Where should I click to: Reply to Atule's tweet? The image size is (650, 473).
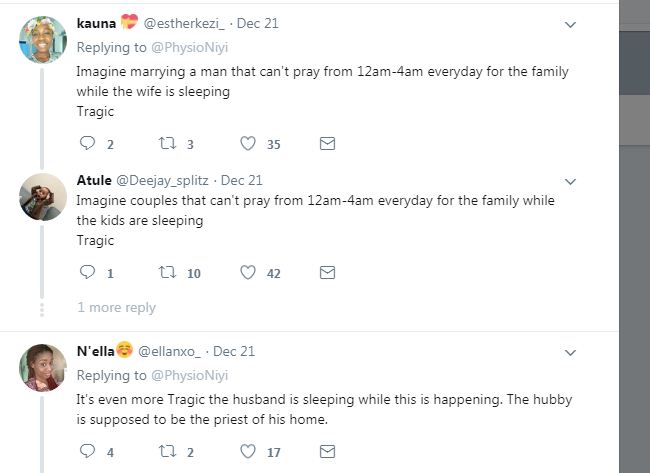86,272
